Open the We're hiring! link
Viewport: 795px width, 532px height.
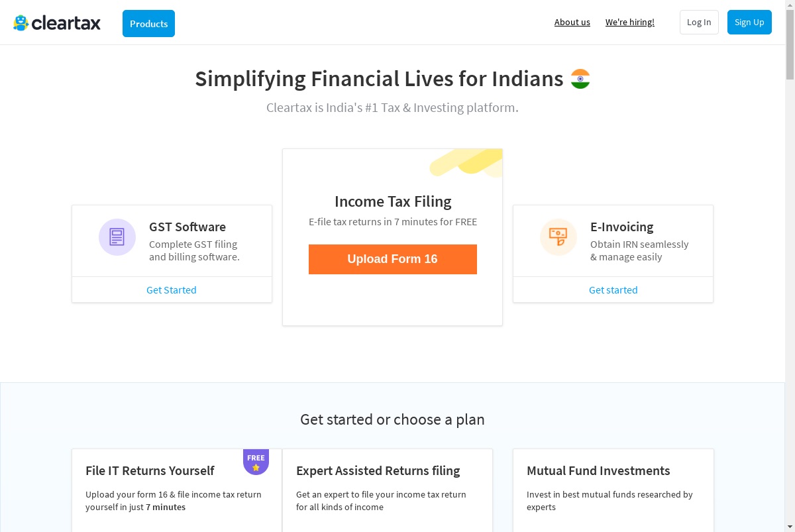pos(630,22)
